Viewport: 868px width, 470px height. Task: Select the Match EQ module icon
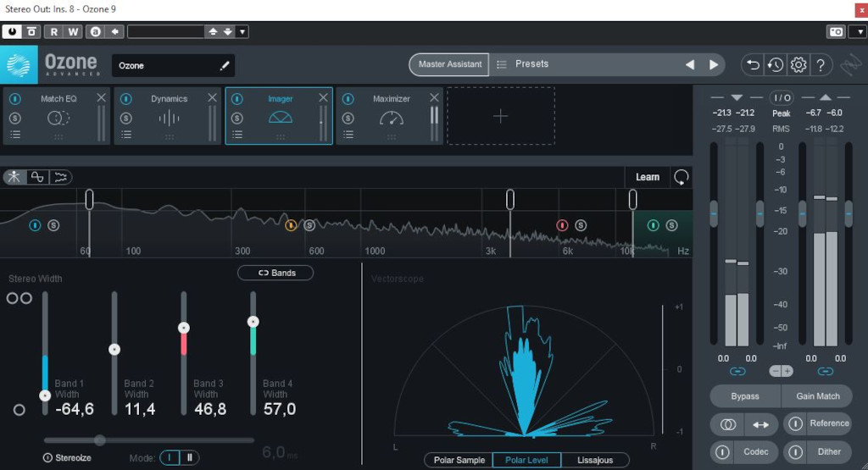tap(58, 118)
